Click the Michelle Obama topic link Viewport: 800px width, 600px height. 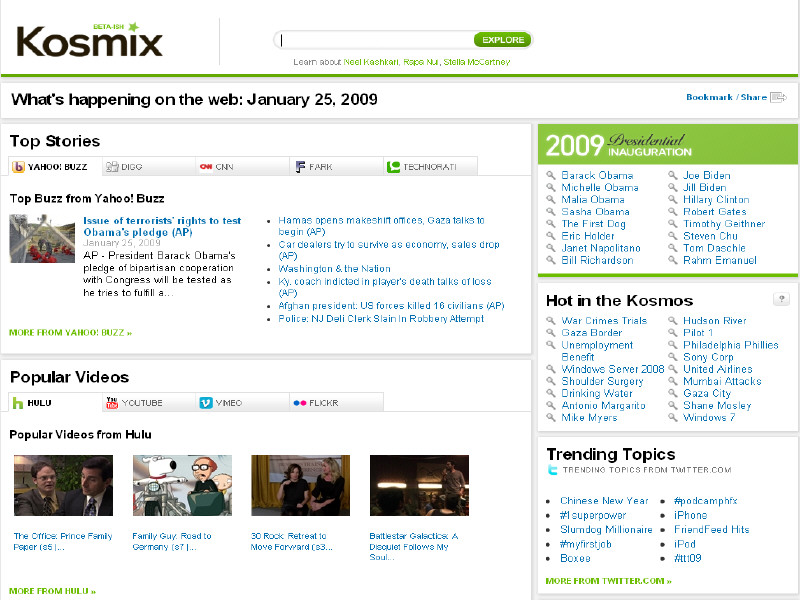(599, 187)
